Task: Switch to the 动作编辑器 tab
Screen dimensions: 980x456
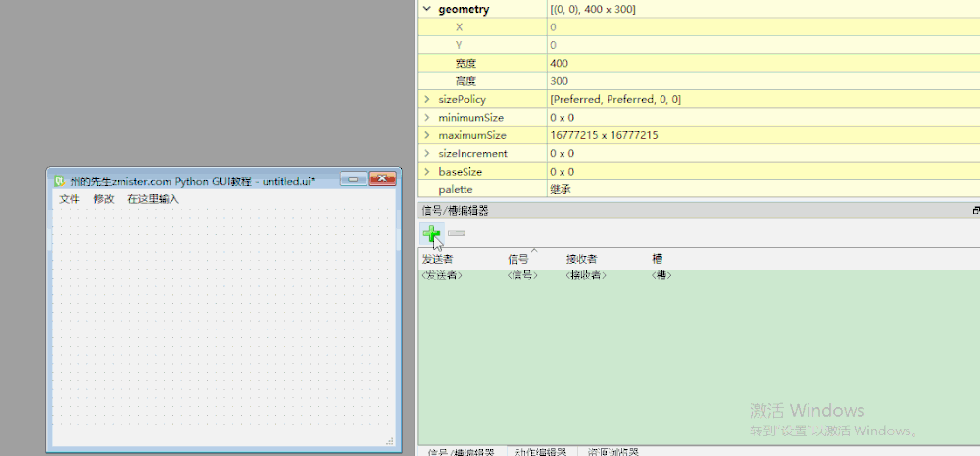Action: point(541,452)
